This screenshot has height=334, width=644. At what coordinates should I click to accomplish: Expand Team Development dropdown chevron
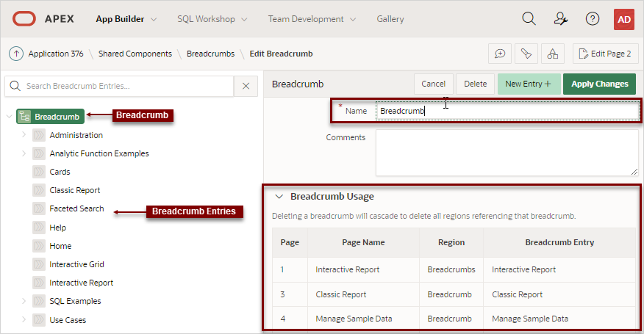coord(353,19)
